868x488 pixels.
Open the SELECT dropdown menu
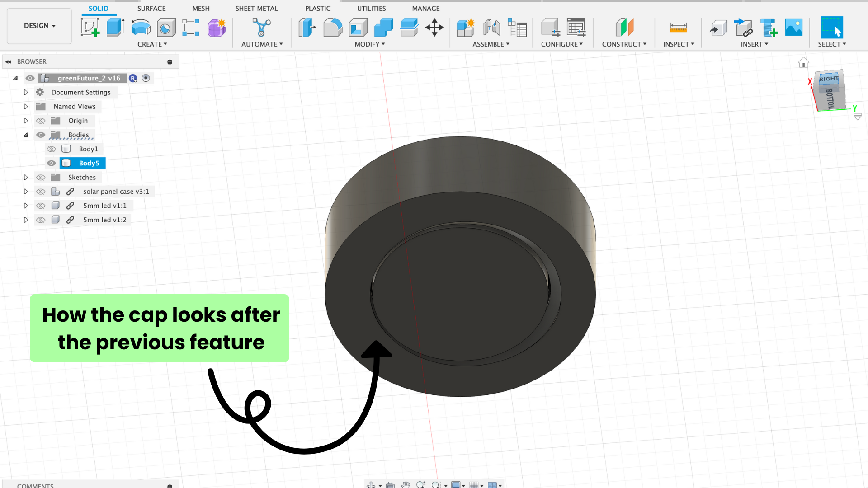coord(832,44)
